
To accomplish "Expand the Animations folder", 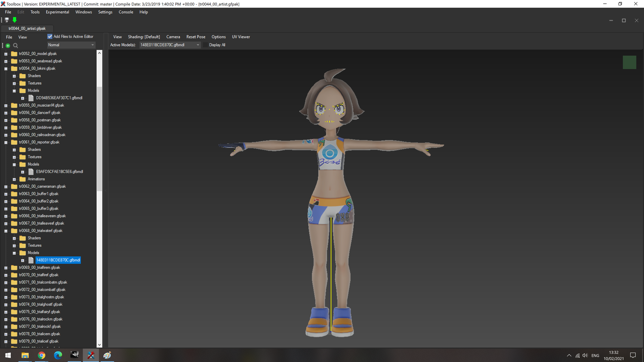I will click(x=14, y=179).
